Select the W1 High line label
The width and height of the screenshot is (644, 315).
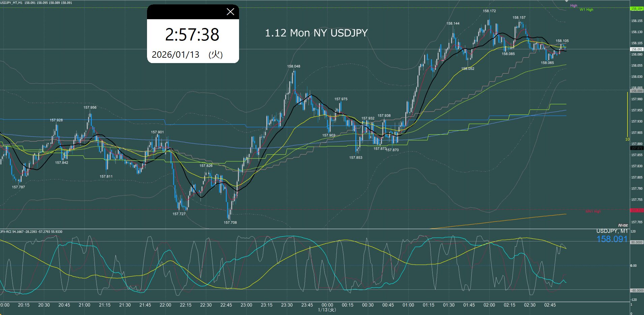point(586,10)
